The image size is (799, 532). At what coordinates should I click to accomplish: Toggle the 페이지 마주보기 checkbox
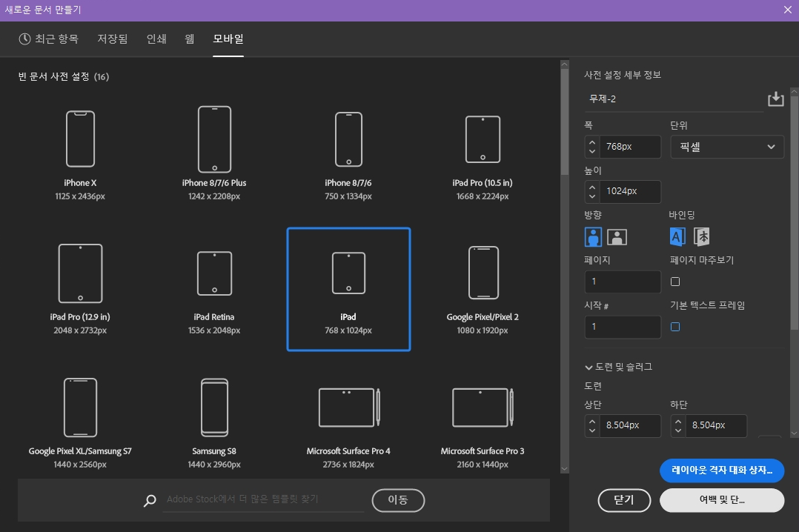pyautogui.click(x=675, y=282)
